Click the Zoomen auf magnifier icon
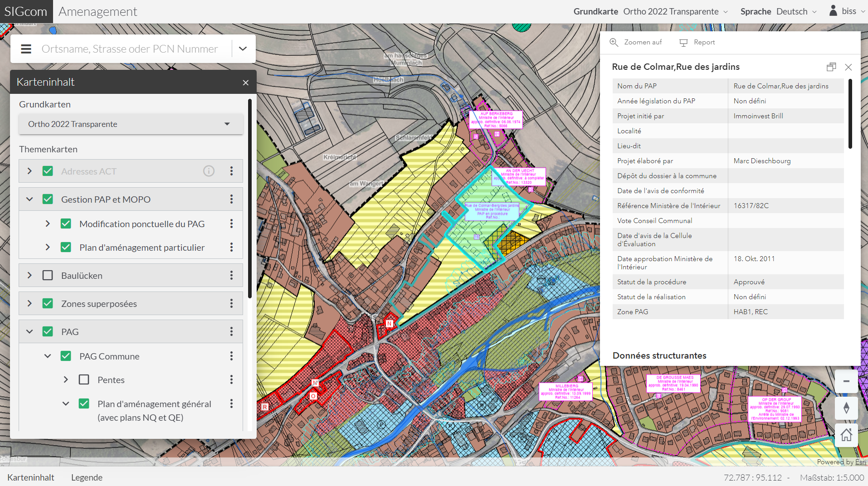The width and height of the screenshot is (868, 486). tap(614, 42)
